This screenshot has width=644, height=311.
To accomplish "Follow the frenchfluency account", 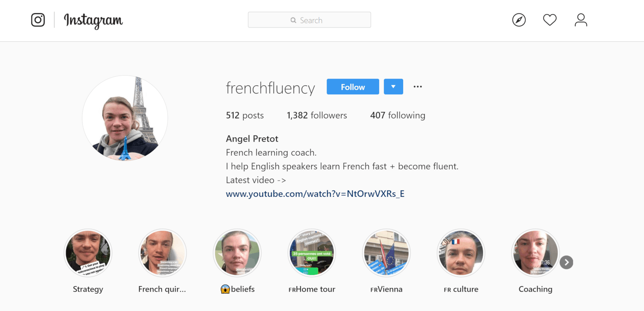I will pyautogui.click(x=353, y=87).
